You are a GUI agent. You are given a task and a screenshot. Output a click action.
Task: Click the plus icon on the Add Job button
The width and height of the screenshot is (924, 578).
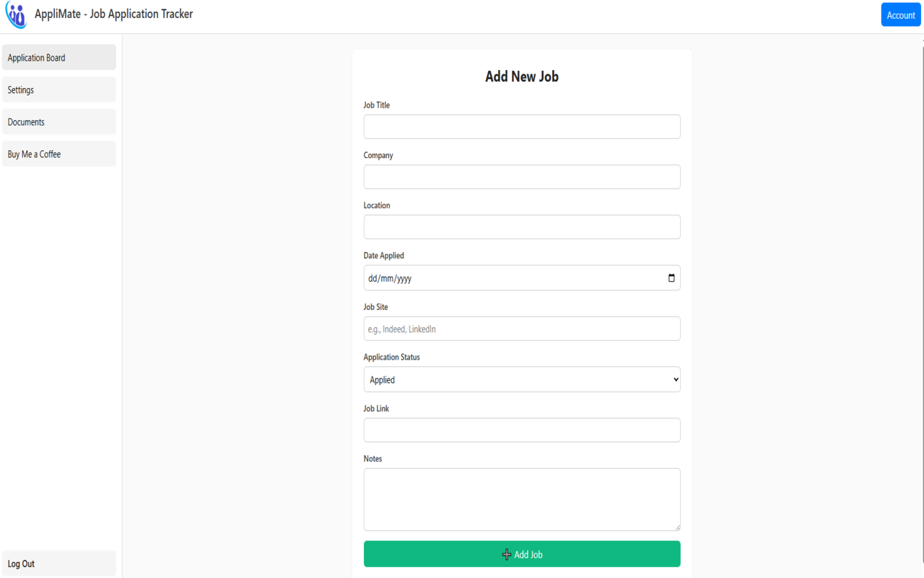(506, 554)
